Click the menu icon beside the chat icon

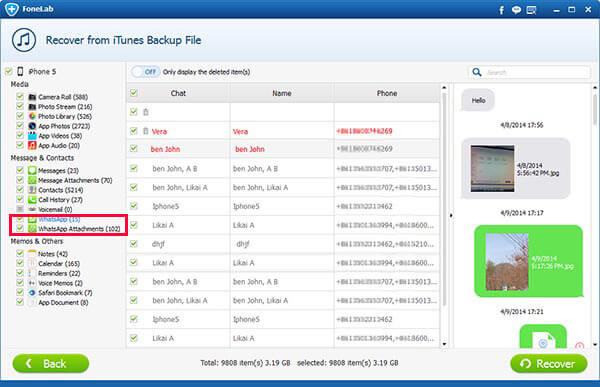click(532, 10)
